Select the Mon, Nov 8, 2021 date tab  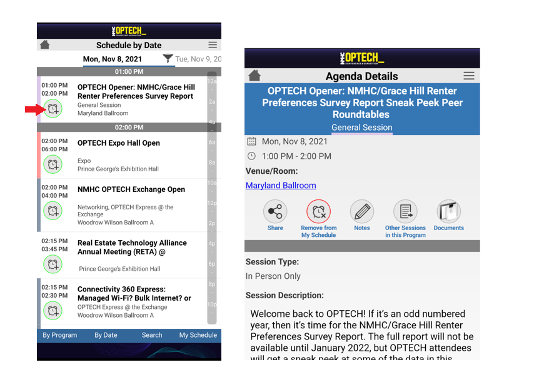[113, 59]
